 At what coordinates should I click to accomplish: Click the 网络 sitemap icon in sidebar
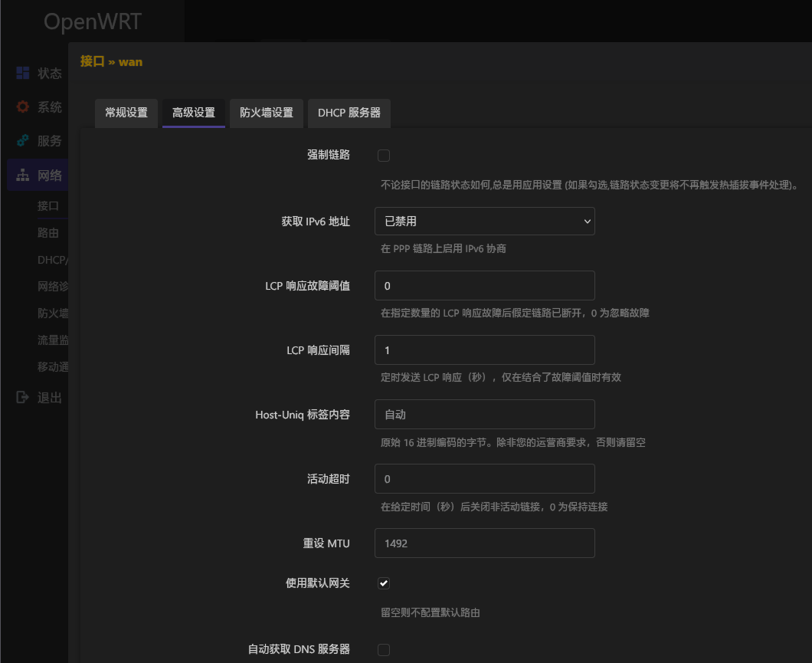23,176
